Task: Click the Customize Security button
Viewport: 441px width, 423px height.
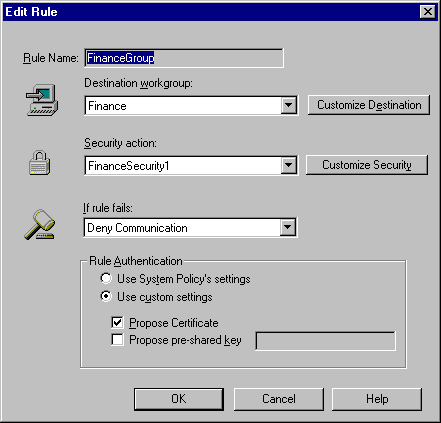Action: [x=367, y=165]
